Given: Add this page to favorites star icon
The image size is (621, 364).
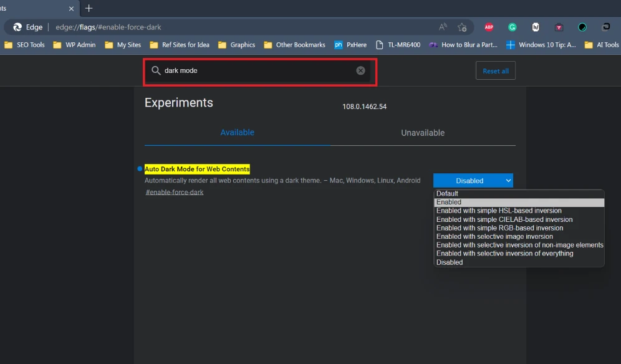Looking at the screenshot, I should tap(462, 27).
